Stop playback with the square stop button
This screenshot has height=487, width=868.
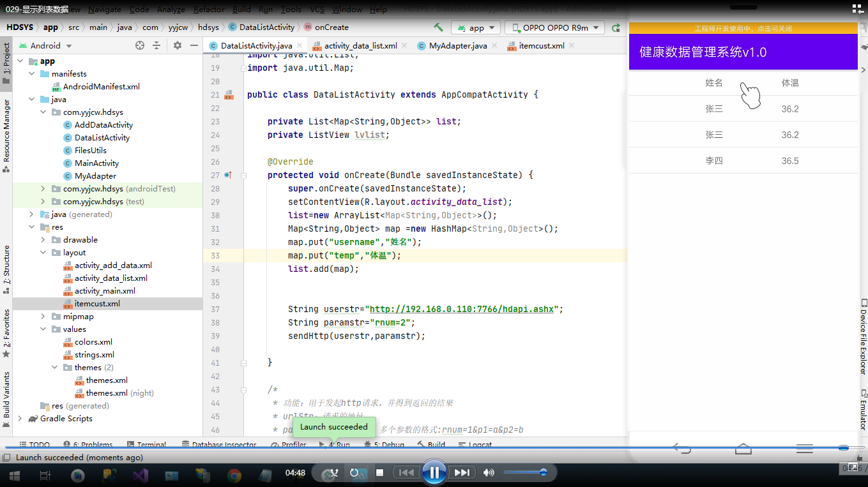379,473
